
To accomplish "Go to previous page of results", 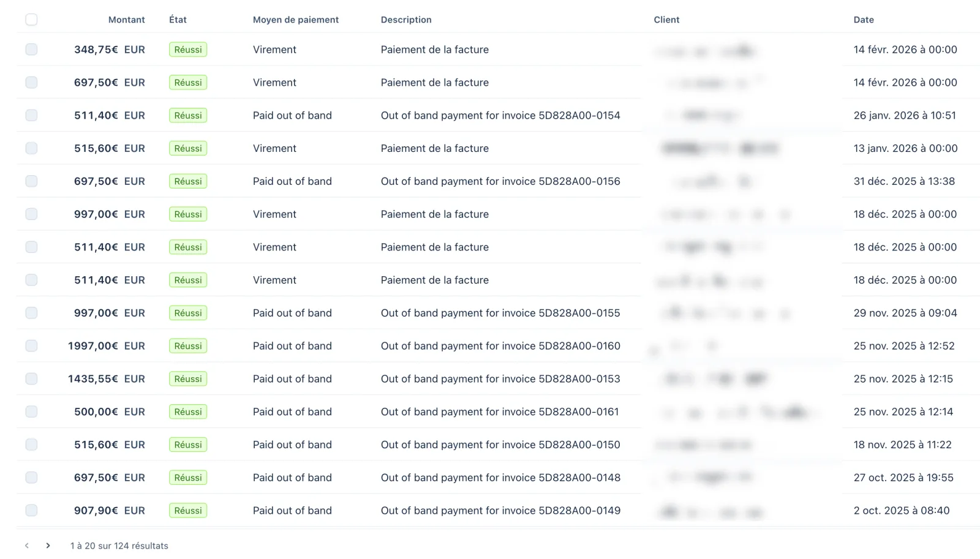I will click(27, 546).
